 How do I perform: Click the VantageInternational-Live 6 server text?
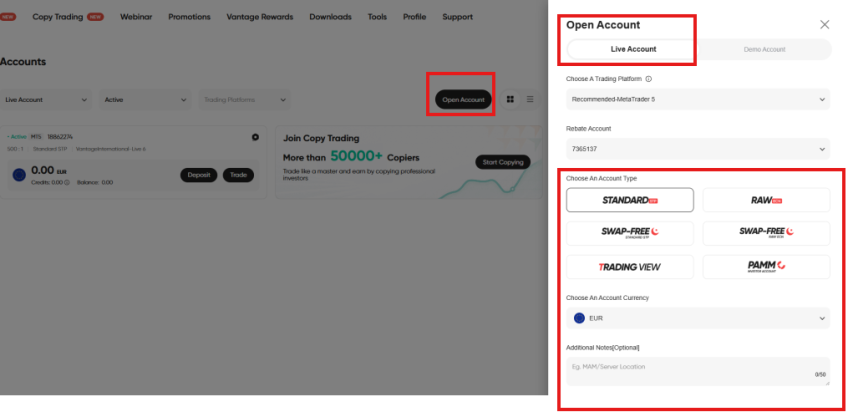tap(111, 149)
